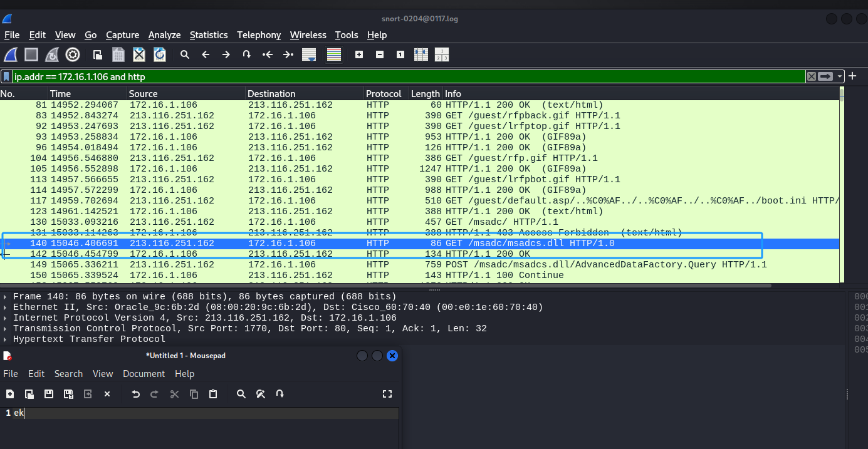Go back in packet history

(x=206, y=54)
